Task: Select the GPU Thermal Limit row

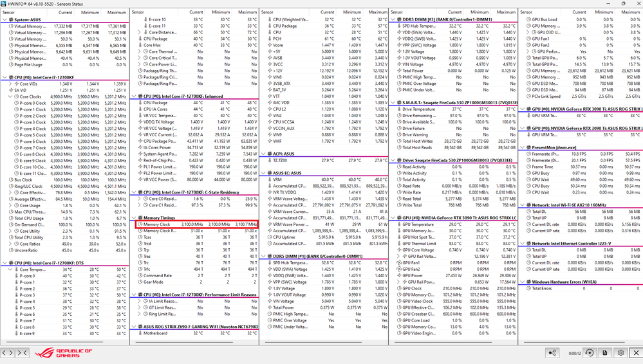Action: point(454,244)
